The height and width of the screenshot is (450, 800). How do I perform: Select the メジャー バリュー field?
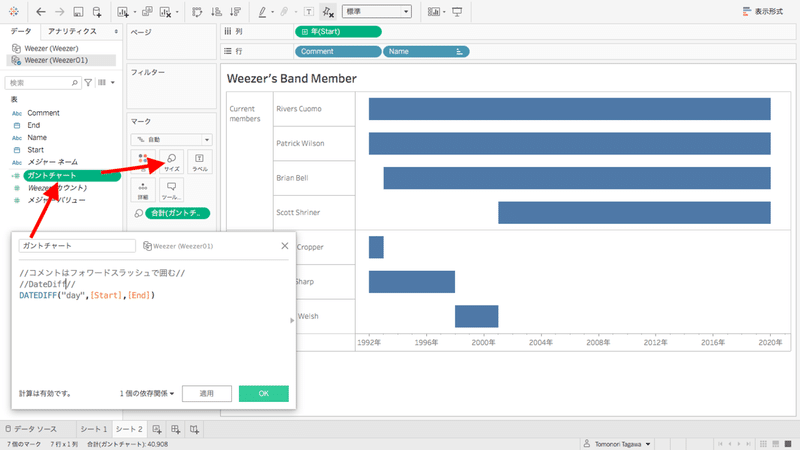pos(57,200)
